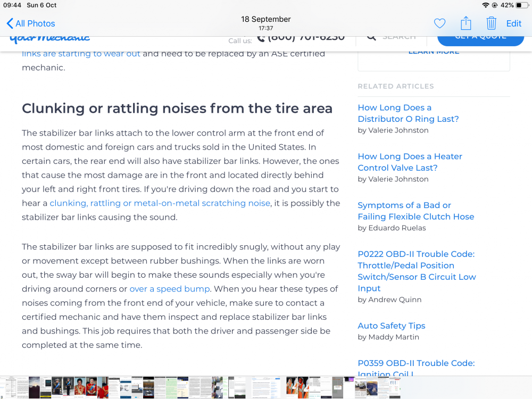Open the P0222 OBD-II Trouble Code article
532x399 pixels.
tap(417, 271)
